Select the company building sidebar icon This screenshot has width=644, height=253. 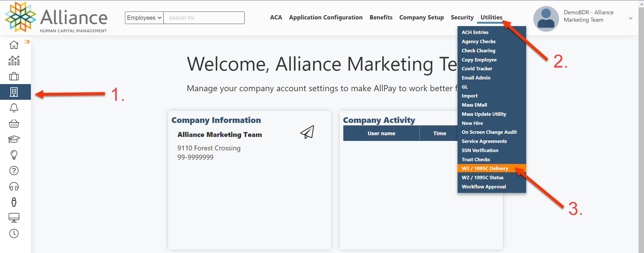[x=14, y=92]
